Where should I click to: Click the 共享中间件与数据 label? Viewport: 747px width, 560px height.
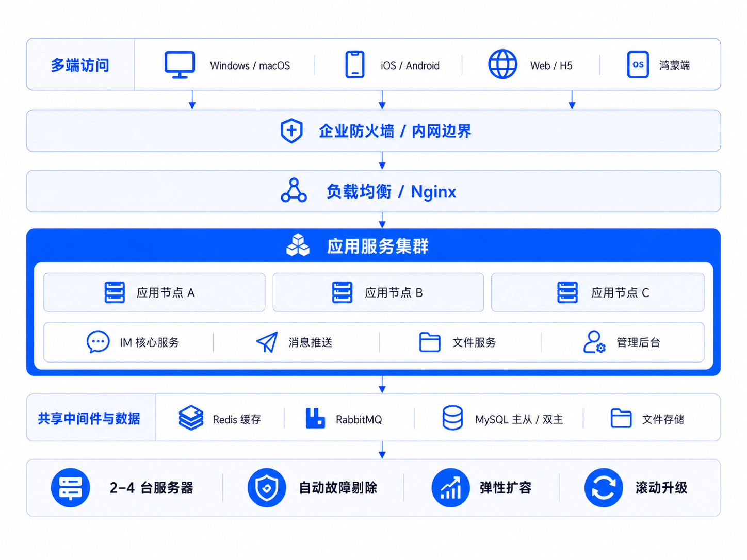tap(89, 418)
